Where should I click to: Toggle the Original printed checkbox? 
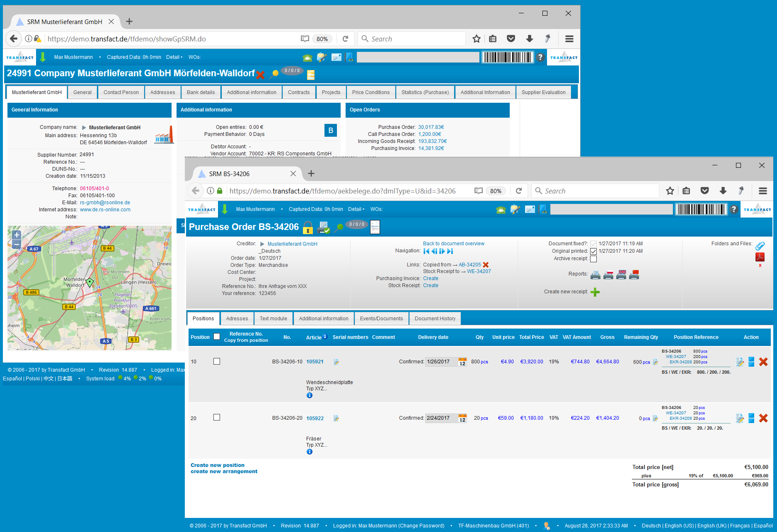pyautogui.click(x=593, y=251)
